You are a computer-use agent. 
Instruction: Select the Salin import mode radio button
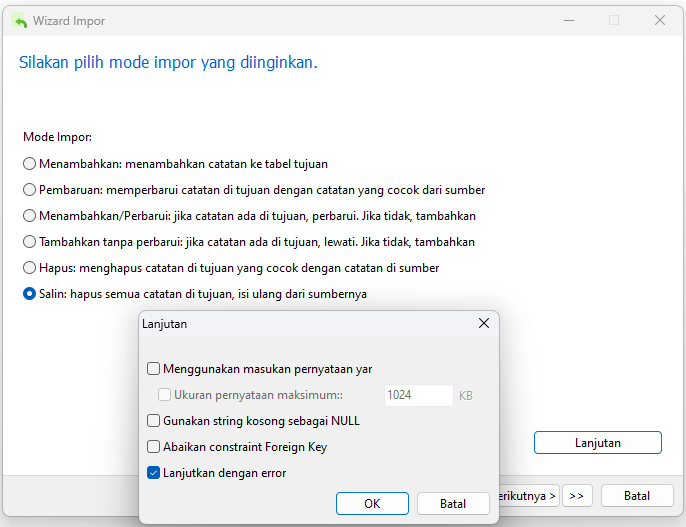(29, 294)
